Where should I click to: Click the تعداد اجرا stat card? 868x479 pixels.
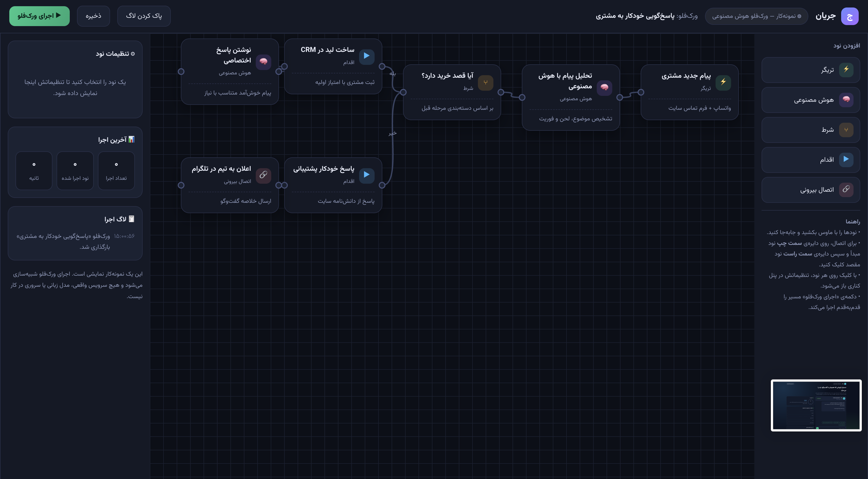[116, 171]
